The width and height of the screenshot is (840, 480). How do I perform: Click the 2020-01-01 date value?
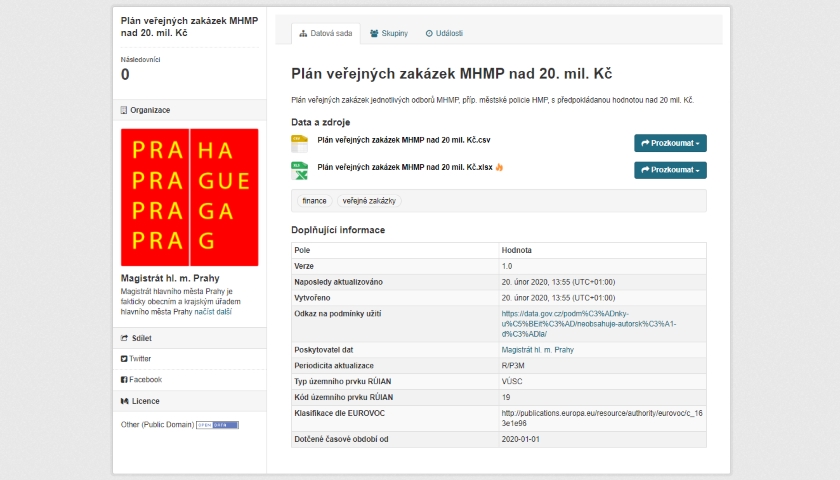pyautogui.click(x=521, y=439)
